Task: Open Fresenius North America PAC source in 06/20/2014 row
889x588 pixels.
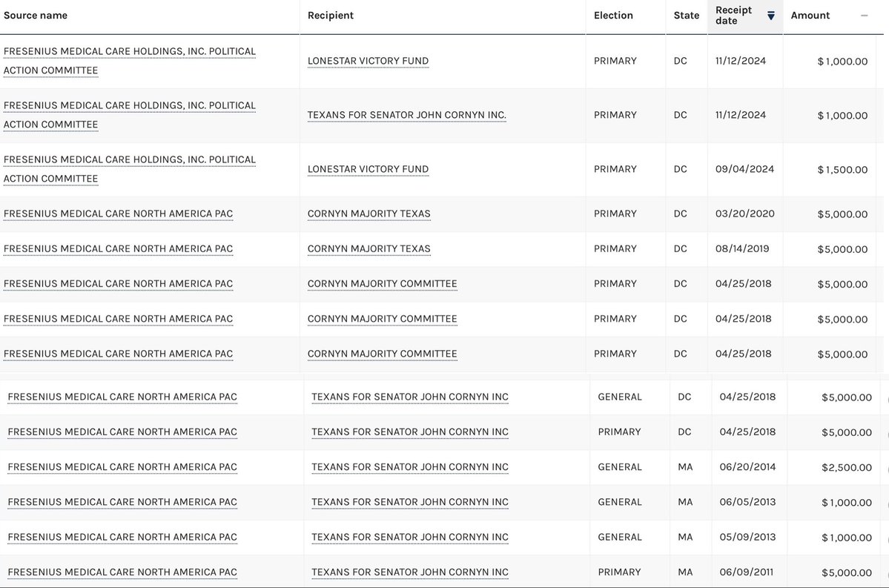Action: [122, 467]
